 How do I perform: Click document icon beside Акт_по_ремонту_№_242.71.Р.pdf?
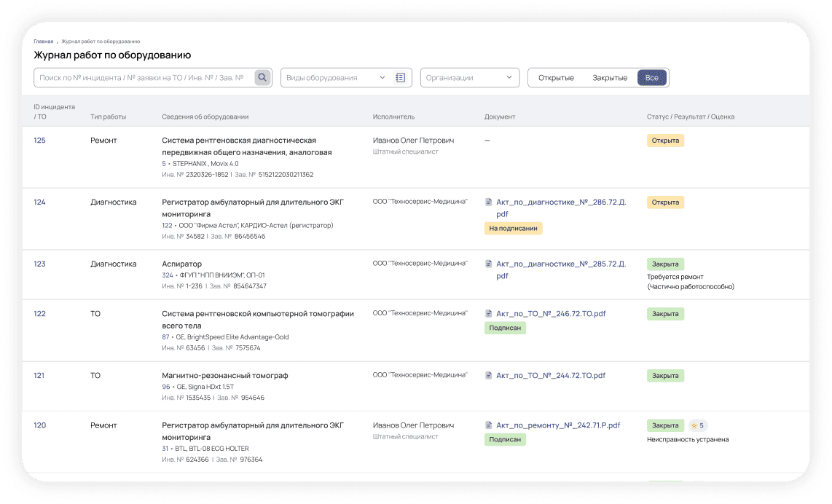(x=488, y=425)
